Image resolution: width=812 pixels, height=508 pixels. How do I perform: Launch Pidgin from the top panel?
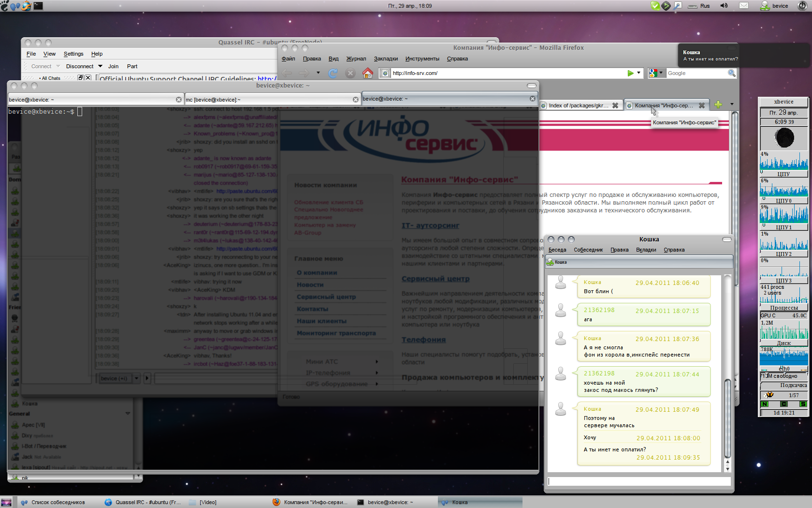click(x=15, y=6)
